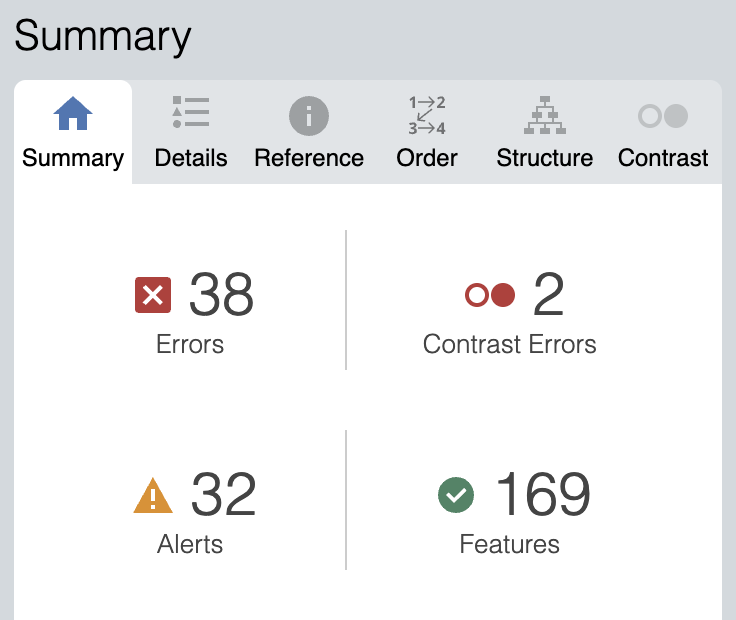Image resolution: width=736 pixels, height=620 pixels.
Task: Select the Summary tab label
Action: click(x=73, y=158)
